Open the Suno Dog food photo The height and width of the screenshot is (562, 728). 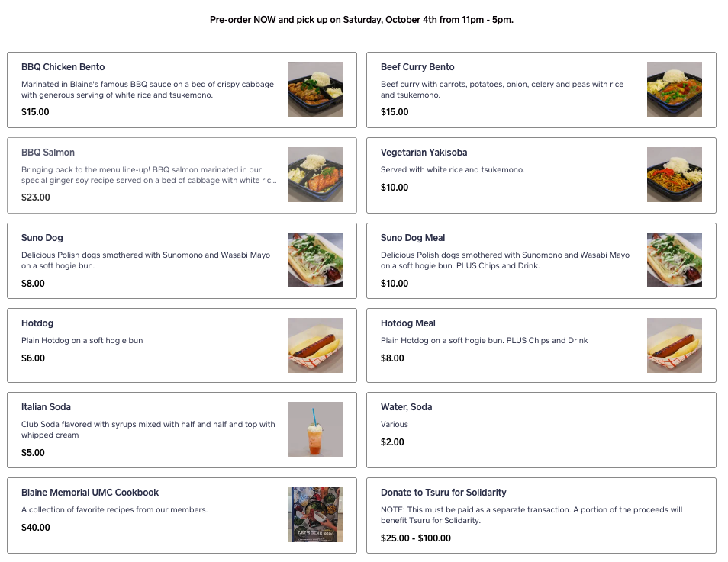click(x=315, y=260)
